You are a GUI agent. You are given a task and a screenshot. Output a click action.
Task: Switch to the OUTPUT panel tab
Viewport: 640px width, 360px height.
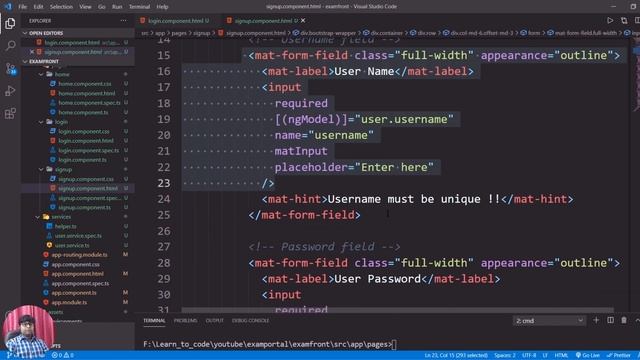[x=215, y=320]
